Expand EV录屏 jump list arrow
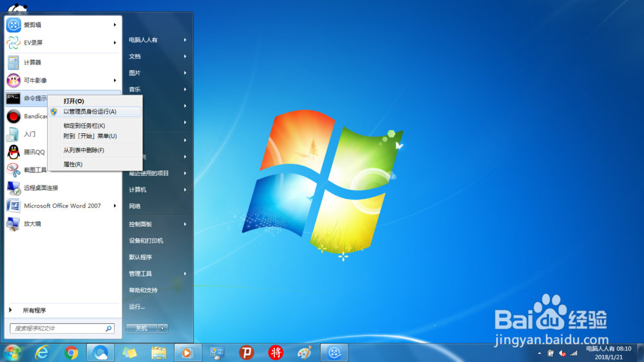Image resolution: width=644 pixels, height=362 pixels. [x=115, y=43]
